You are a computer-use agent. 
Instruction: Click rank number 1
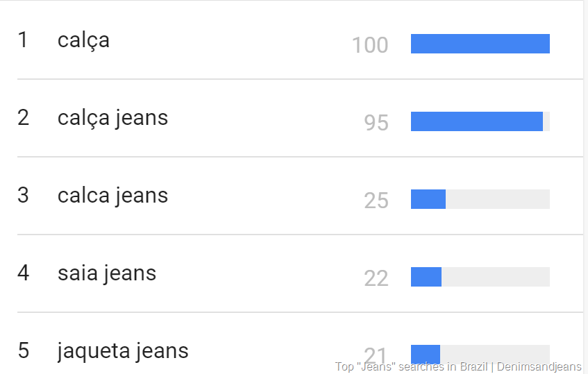coord(23,40)
